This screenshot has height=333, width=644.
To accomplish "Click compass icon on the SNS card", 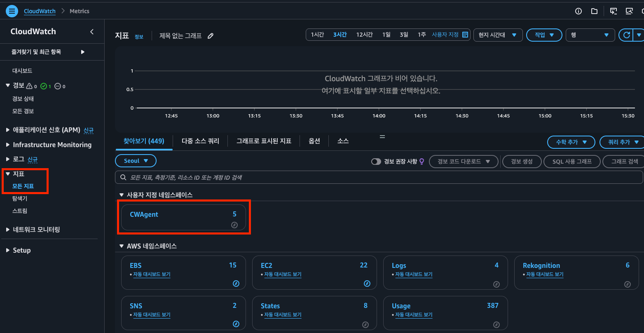I will 236,324.
